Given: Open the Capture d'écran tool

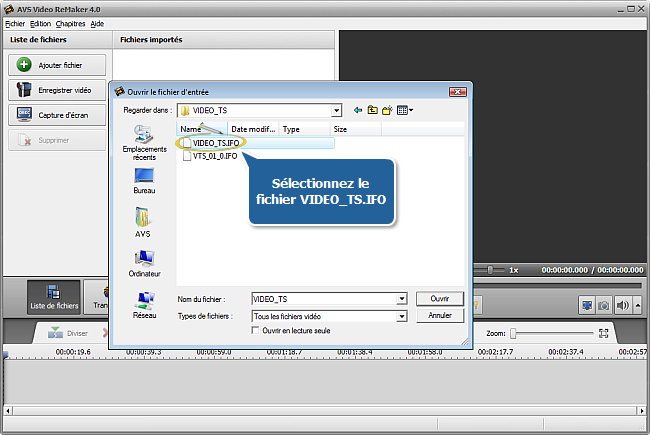Looking at the screenshot, I should point(57,115).
